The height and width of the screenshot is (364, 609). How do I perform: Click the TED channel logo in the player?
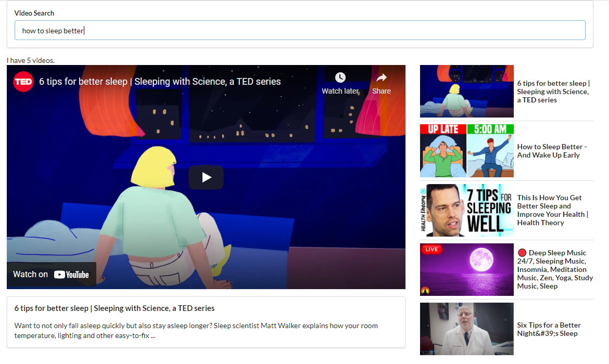coord(23,82)
